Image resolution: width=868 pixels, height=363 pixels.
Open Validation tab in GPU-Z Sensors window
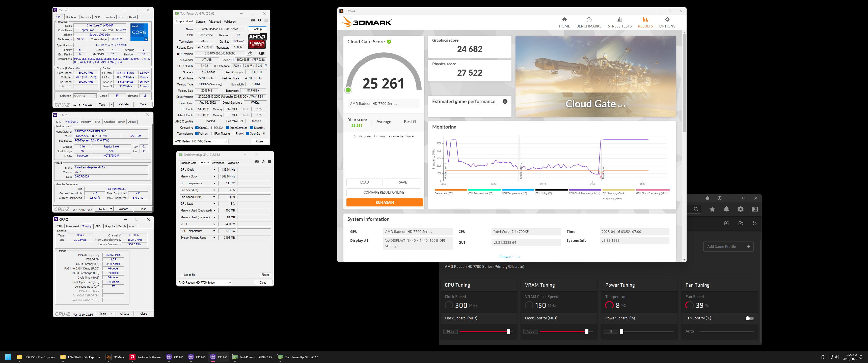pyautogui.click(x=233, y=163)
